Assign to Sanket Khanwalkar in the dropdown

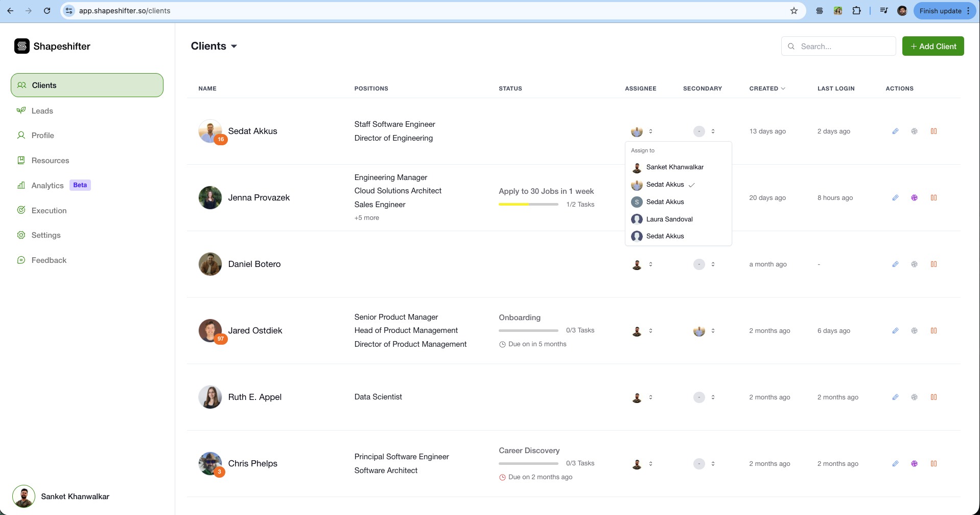[x=674, y=167]
